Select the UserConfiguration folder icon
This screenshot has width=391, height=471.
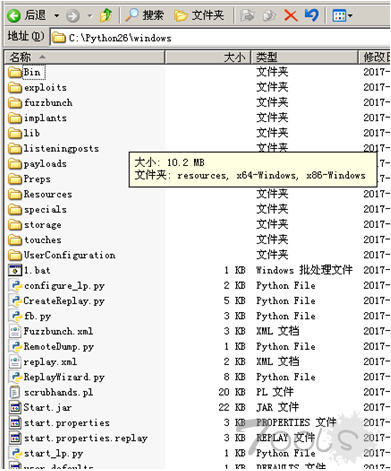[x=14, y=255]
